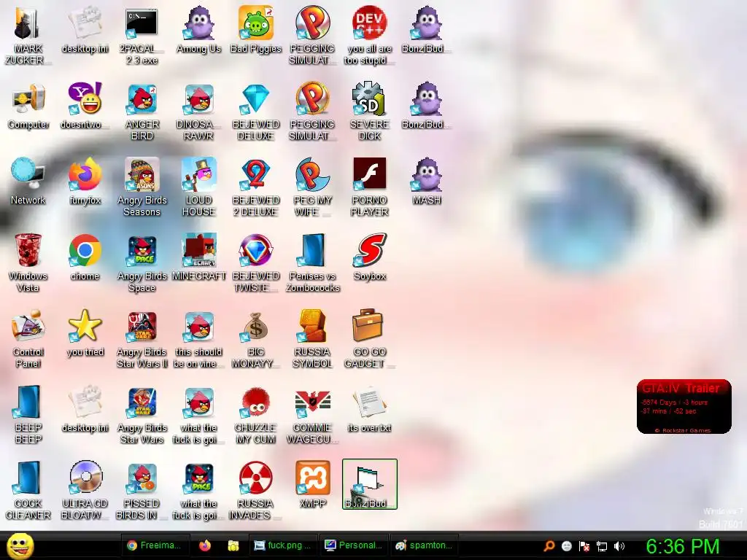The width and height of the screenshot is (747, 560).
Task: Click the Firefox icon on the taskbar
Action: click(205, 545)
